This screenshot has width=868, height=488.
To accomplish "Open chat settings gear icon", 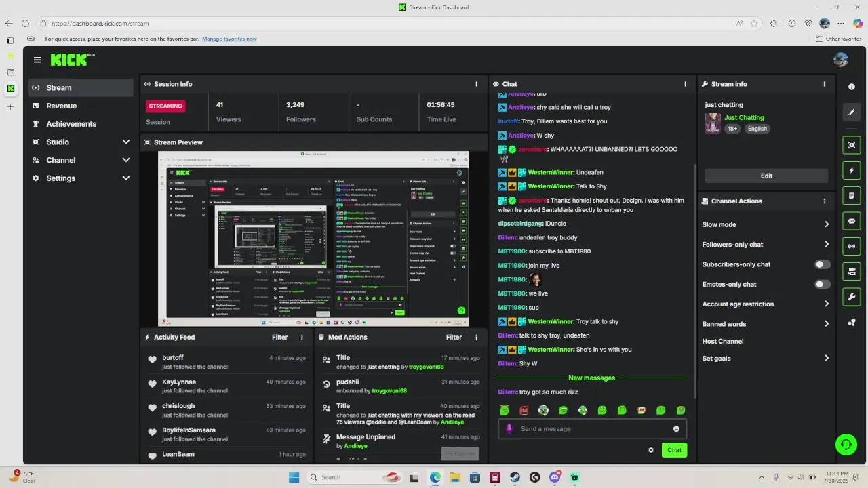I will pos(651,450).
